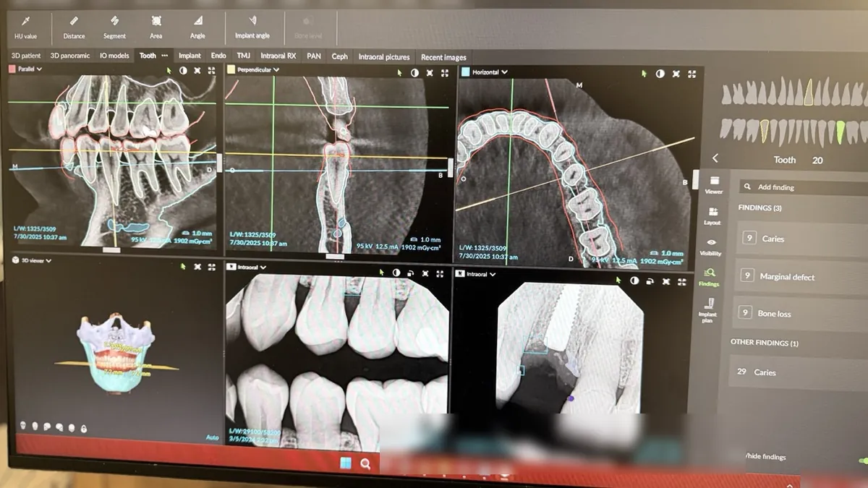Select the green highlighted lower tooth in chart
The height and width of the screenshot is (488, 868).
point(840,131)
